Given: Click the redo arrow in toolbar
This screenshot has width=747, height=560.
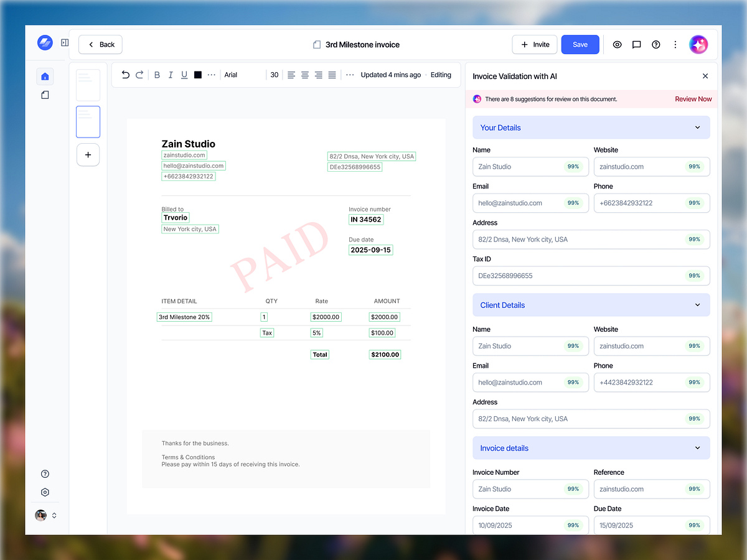Looking at the screenshot, I should click(x=139, y=75).
